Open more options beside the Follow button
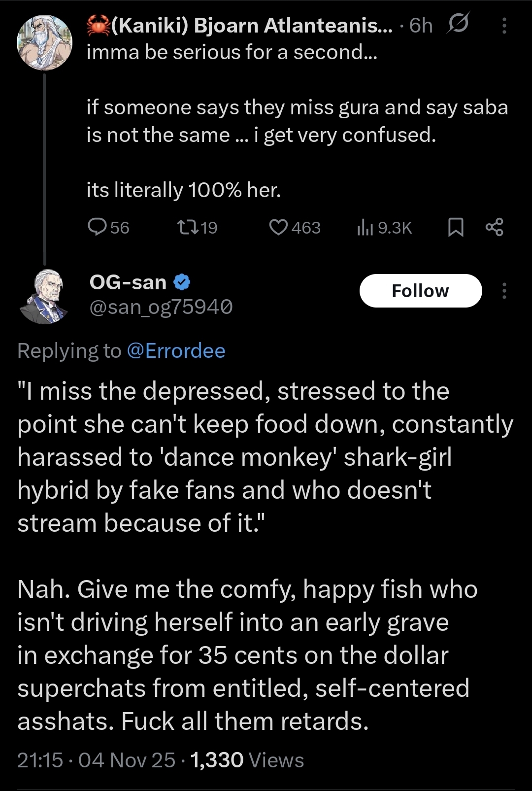Viewport: 532px width, 791px height. click(504, 291)
